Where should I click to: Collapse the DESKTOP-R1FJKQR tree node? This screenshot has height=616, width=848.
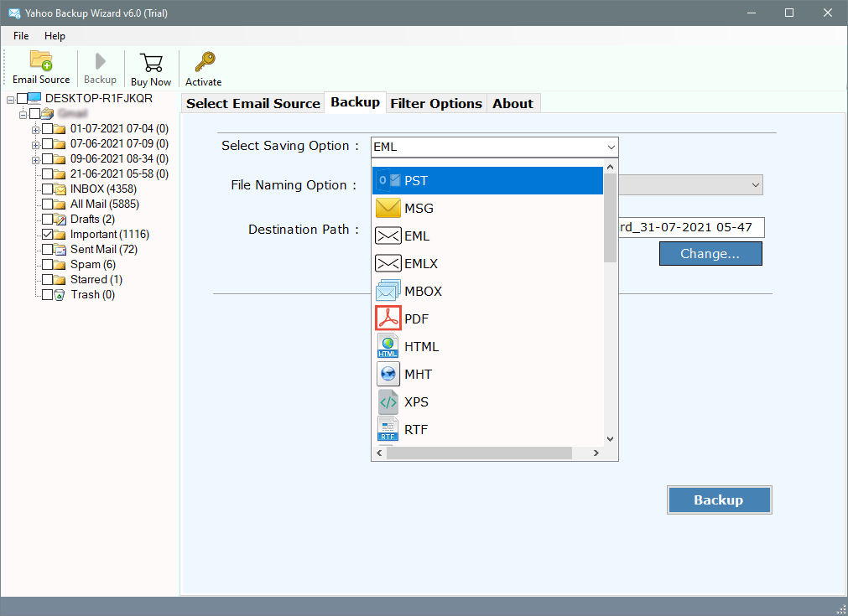click(10, 100)
